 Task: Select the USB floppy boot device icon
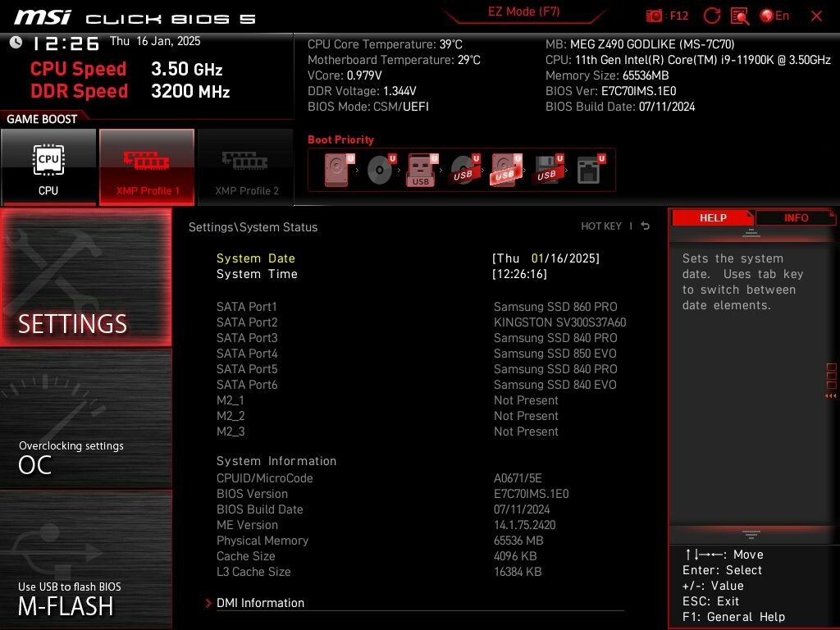[548, 170]
